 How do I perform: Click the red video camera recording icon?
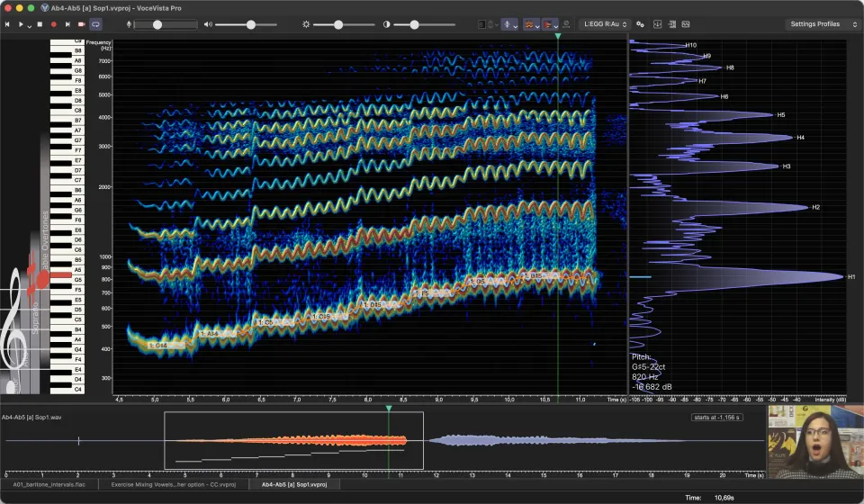[x=81, y=24]
